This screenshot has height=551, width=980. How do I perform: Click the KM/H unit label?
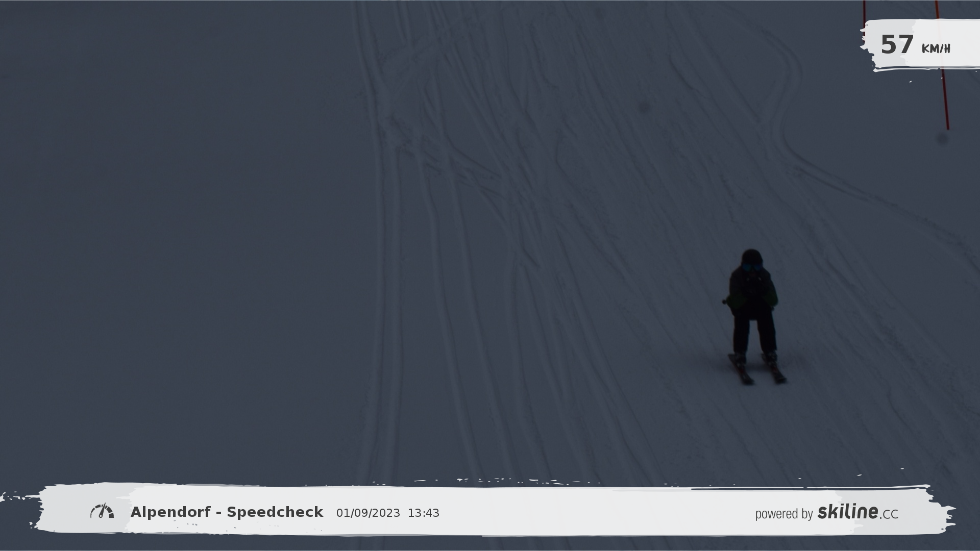coord(936,49)
